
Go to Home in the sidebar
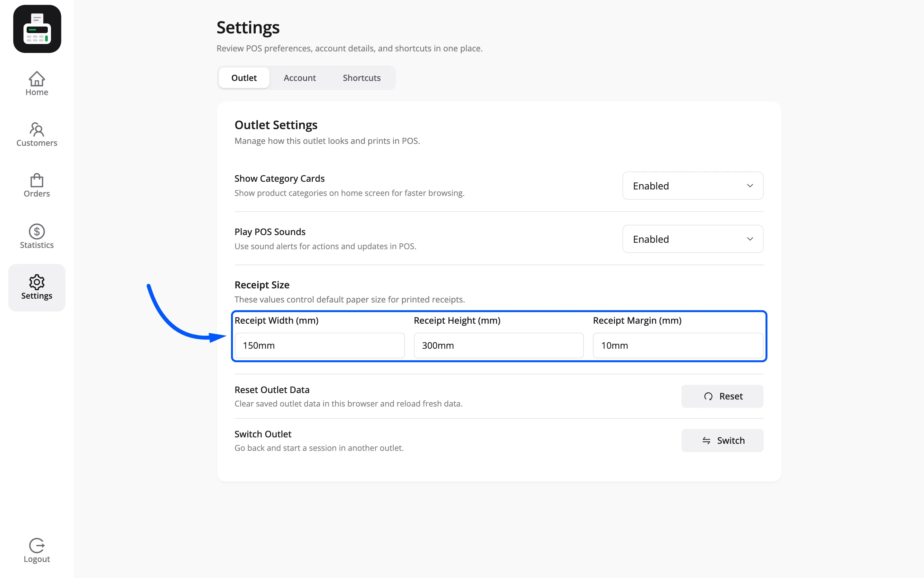pyautogui.click(x=37, y=84)
